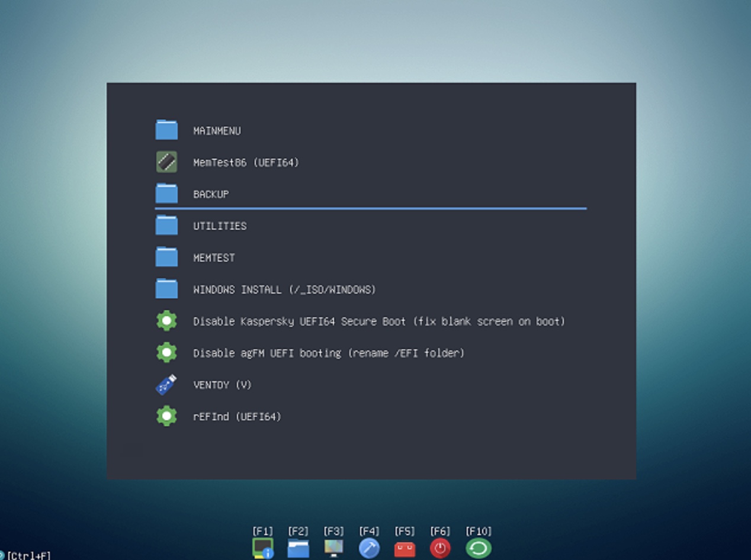
Task: Boot the rEFInd (UEFI64) entry
Action: point(371,416)
